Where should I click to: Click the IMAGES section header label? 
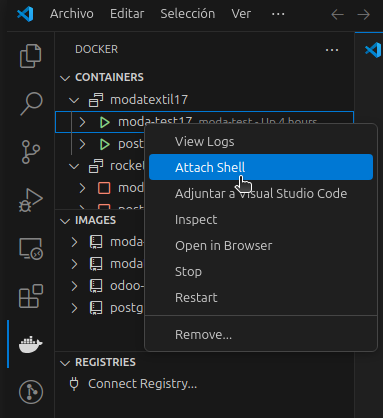click(95, 220)
